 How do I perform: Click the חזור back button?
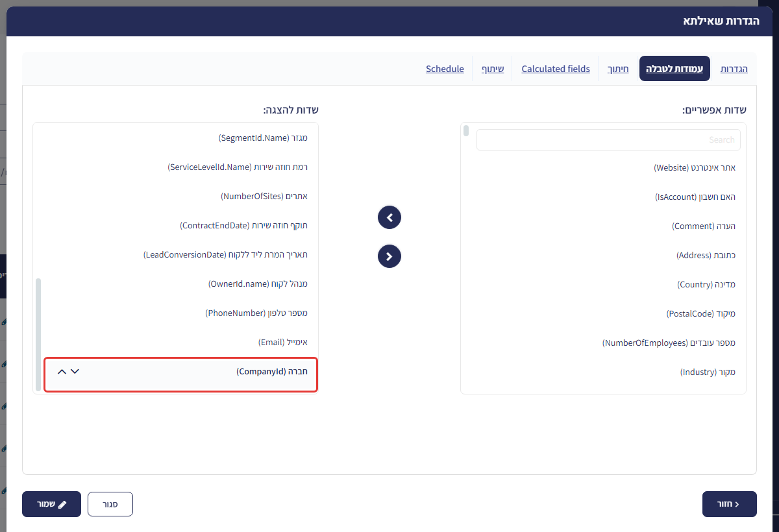(x=730, y=504)
